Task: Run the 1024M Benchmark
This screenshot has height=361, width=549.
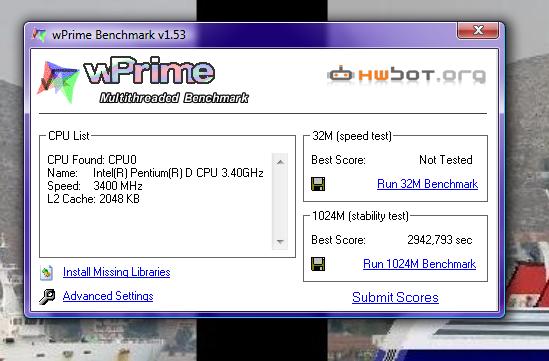Action: point(419,264)
